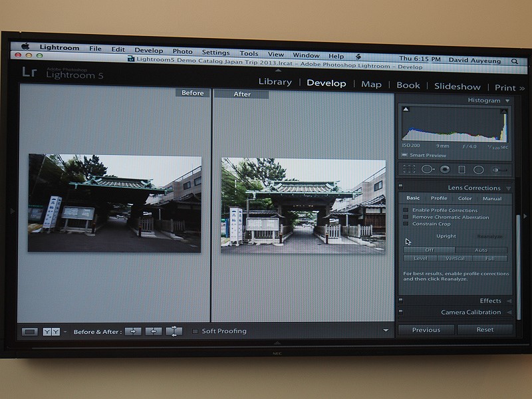Open the Tools menu

[249, 53]
